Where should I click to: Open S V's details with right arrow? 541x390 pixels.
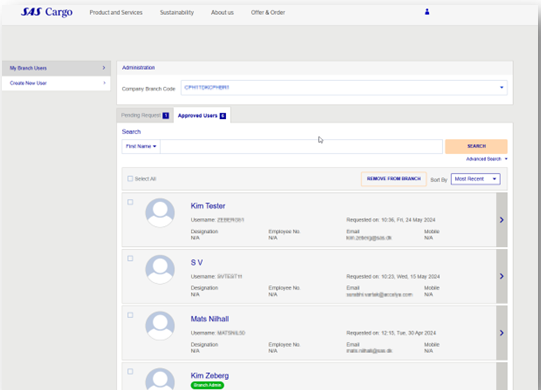tap(502, 276)
